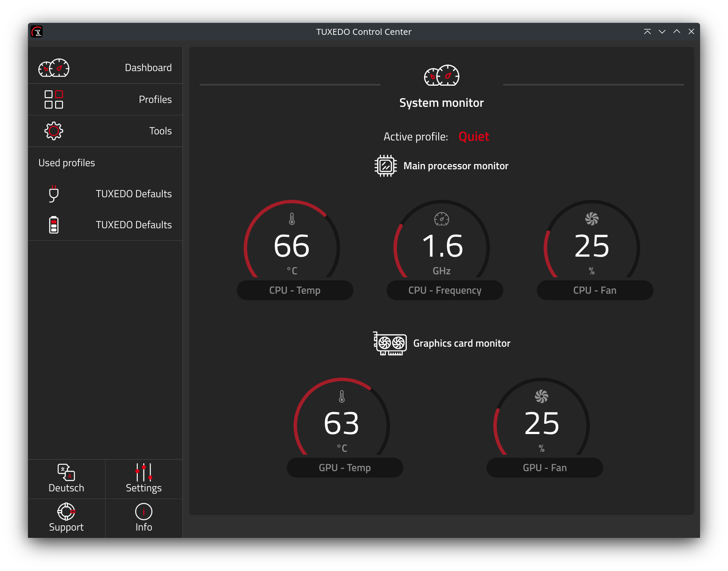Click the CPU - Temp label pill
The width and height of the screenshot is (728, 571).
(x=295, y=290)
